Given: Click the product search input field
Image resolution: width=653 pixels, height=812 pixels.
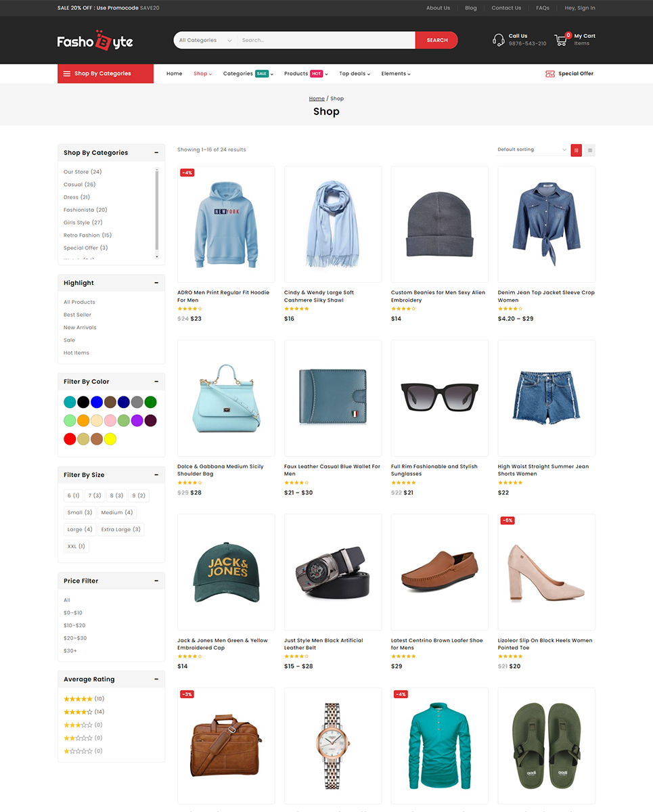Looking at the screenshot, I should 325,41.
